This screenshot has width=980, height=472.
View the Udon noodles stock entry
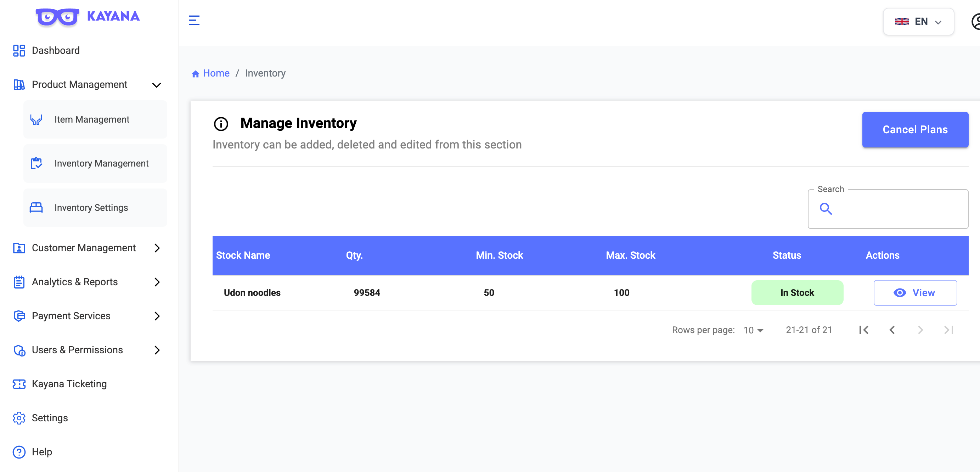915,293
